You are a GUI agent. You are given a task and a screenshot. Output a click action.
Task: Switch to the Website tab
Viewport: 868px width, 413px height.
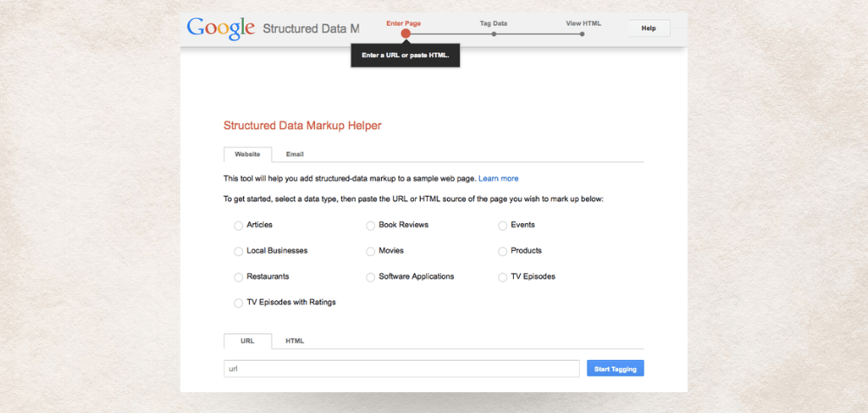247,154
